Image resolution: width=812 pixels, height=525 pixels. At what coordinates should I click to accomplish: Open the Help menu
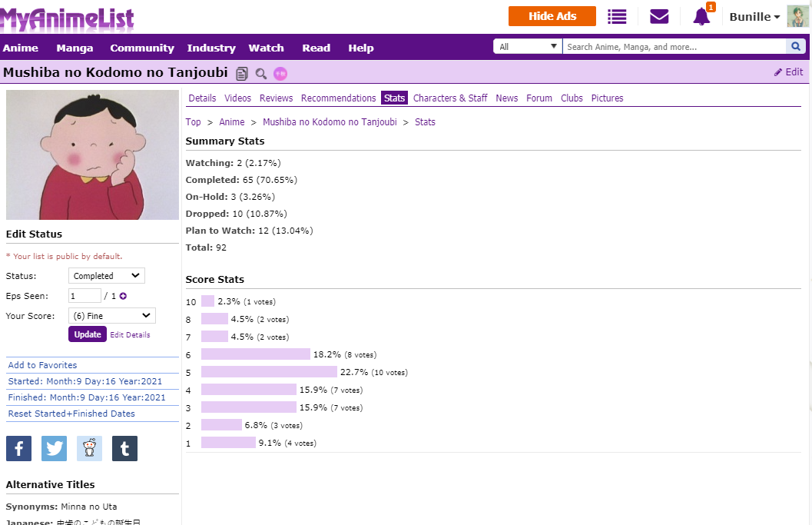coord(361,48)
